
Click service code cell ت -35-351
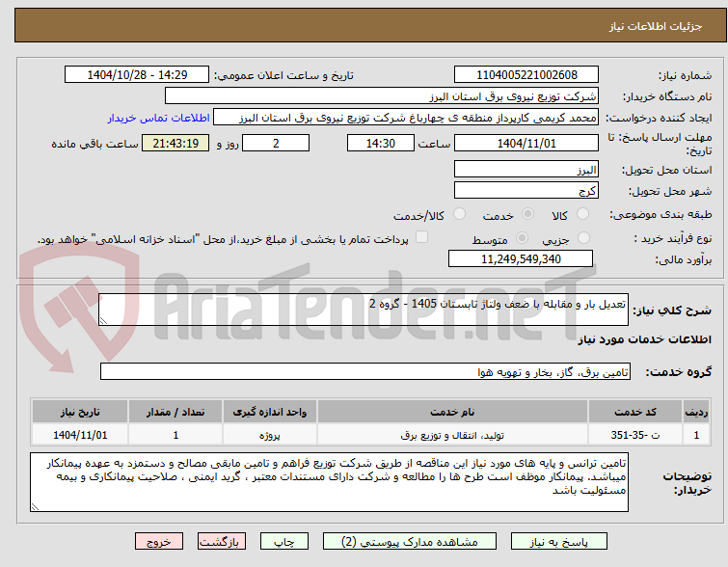[634, 435]
